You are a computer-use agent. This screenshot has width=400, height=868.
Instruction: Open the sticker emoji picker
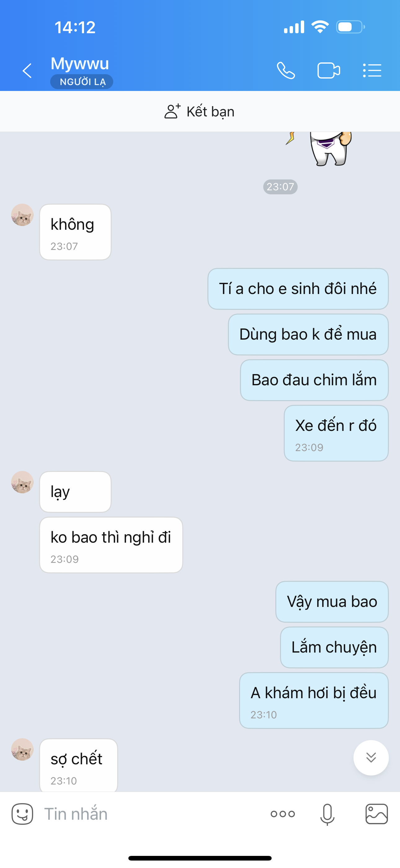click(22, 814)
